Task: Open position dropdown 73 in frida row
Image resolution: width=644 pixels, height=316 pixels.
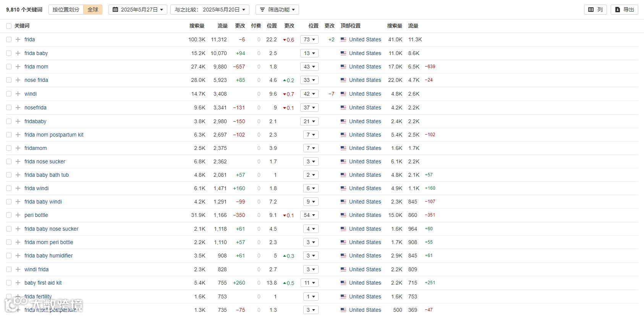Action: coord(309,39)
